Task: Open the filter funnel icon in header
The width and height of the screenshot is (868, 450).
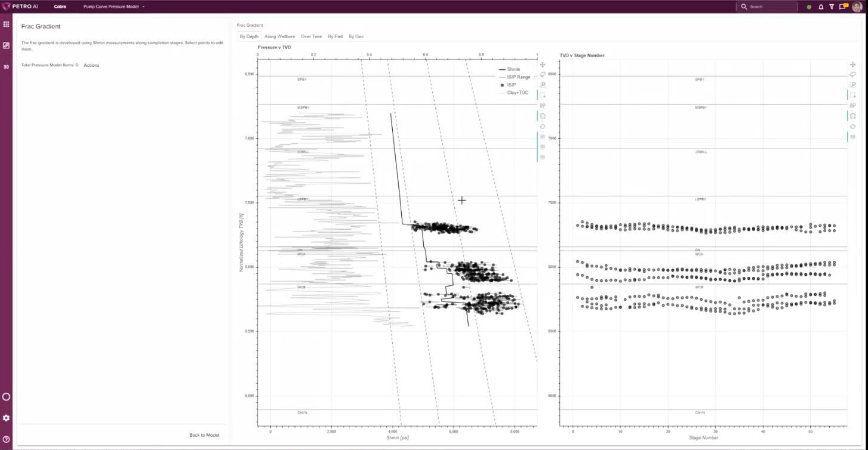Action: pos(832,7)
